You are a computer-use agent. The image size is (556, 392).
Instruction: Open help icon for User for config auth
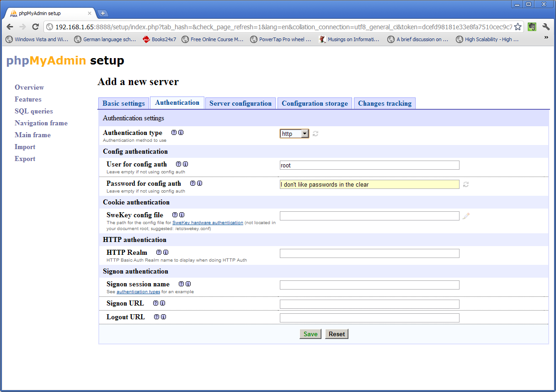tap(178, 164)
